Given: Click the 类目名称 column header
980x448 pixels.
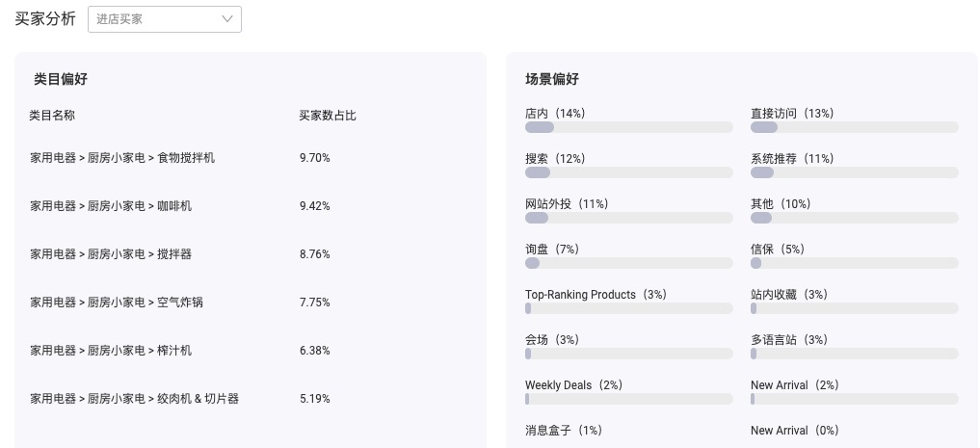Looking at the screenshot, I should 52,116.
